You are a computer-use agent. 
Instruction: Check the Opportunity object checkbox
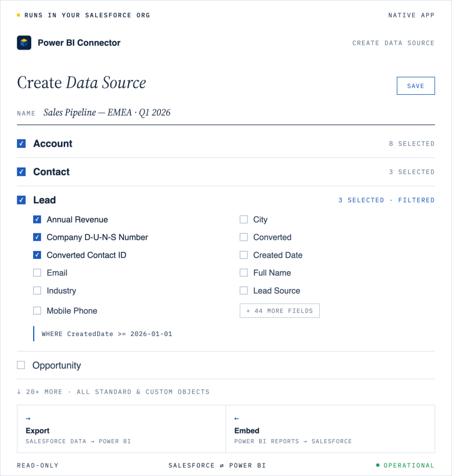point(21,365)
